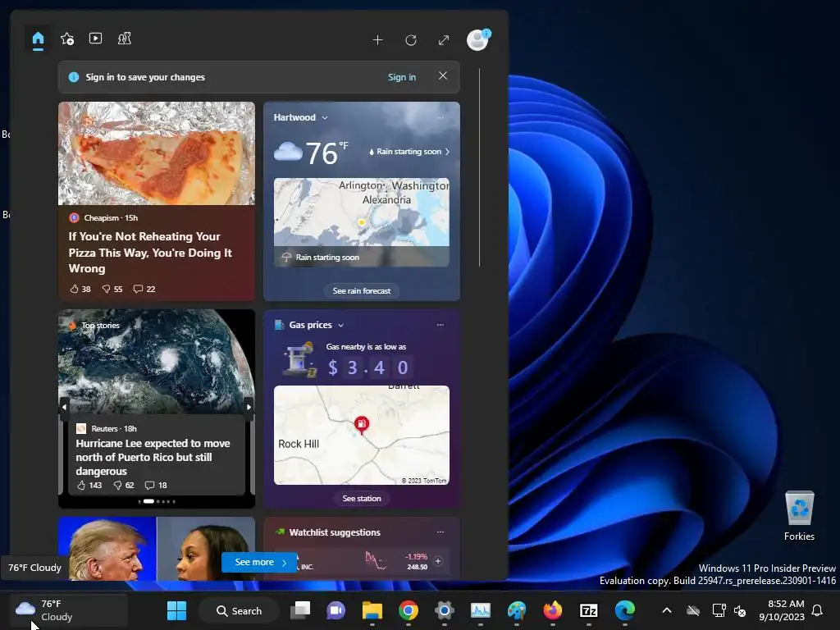Open the profile account avatar
The height and width of the screenshot is (630, 840).
pos(477,40)
